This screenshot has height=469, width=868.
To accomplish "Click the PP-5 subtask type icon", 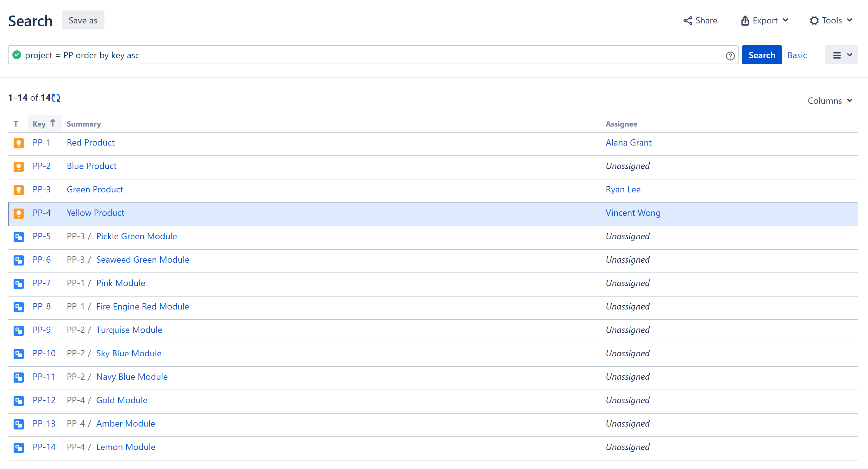I will [x=19, y=236].
